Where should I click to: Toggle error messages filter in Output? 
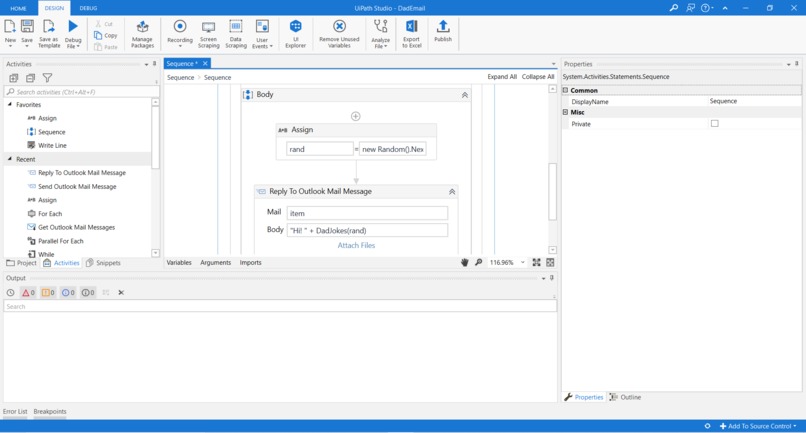coord(28,293)
